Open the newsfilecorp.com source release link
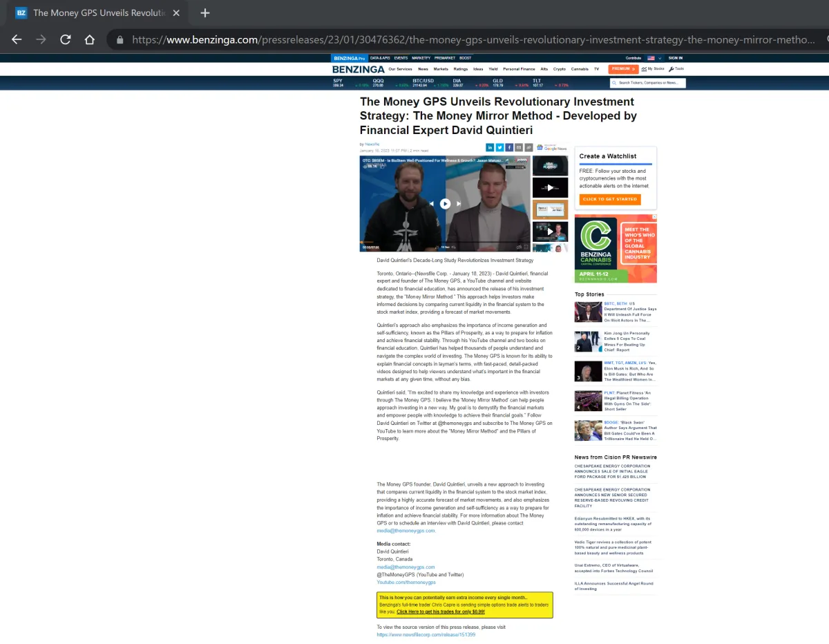The width and height of the screenshot is (829, 644). (x=426, y=634)
